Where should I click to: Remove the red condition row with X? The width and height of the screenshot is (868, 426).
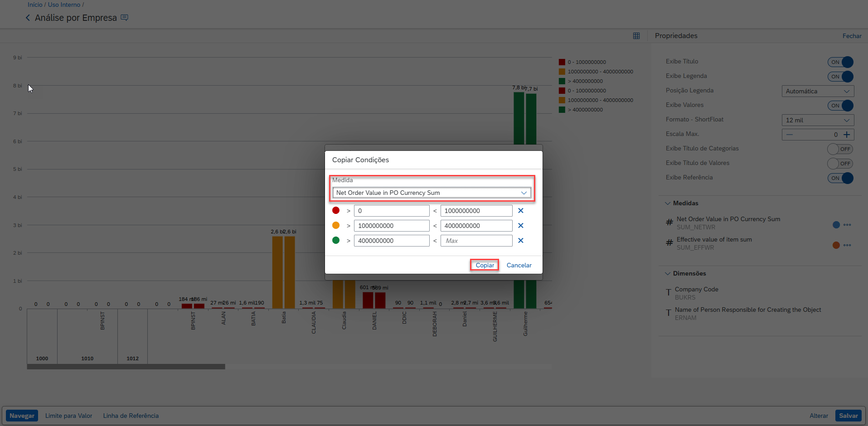[x=521, y=211]
